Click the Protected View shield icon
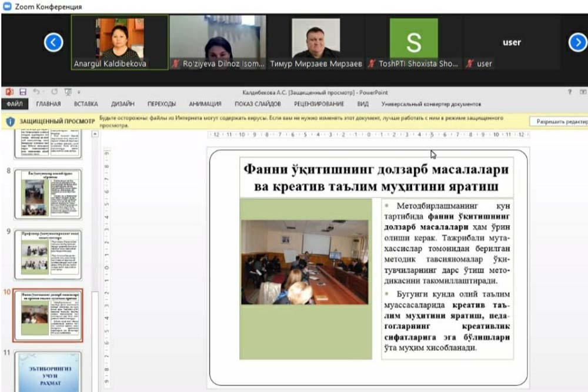The width and height of the screenshot is (588, 392). (x=11, y=121)
